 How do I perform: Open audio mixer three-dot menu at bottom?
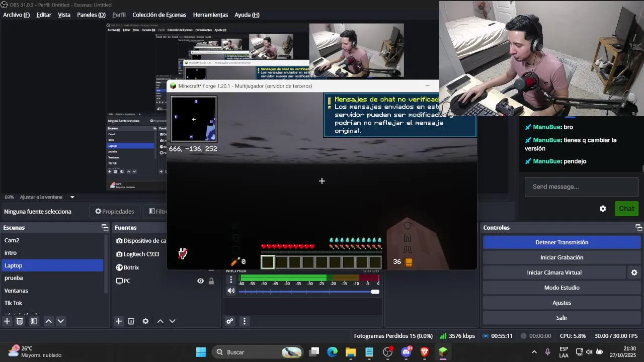coord(245,321)
